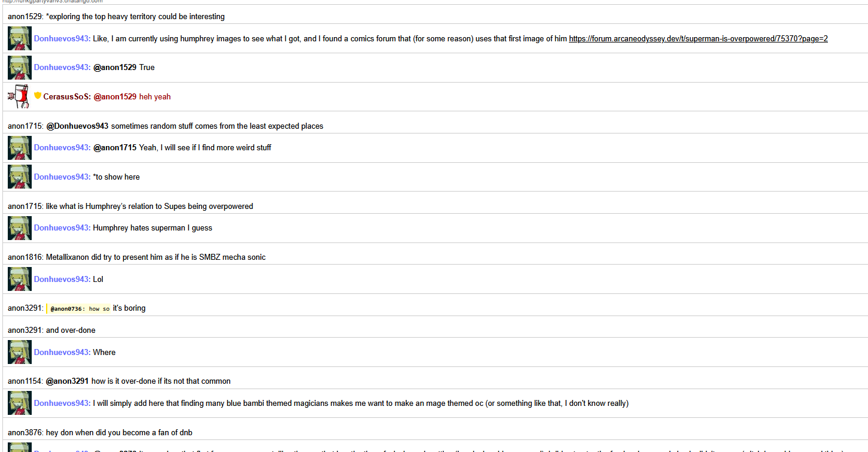Screen dimensions: 868x452
Task: Click the avatar beside the '*to show here' message
Action: pyautogui.click(x=19, y=177)
